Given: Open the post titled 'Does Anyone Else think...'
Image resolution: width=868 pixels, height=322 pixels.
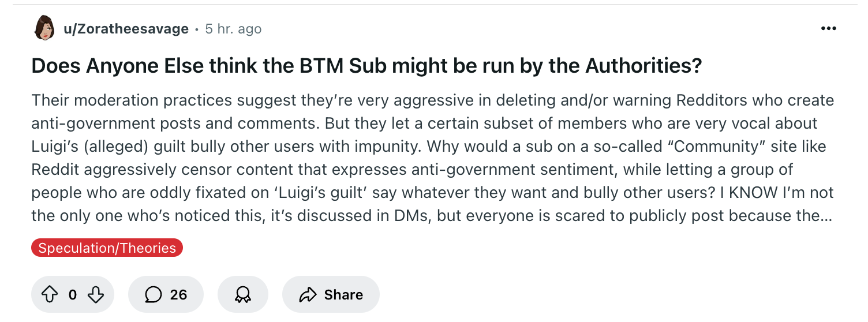Looking at the screenshot, I should pos(366,66).
